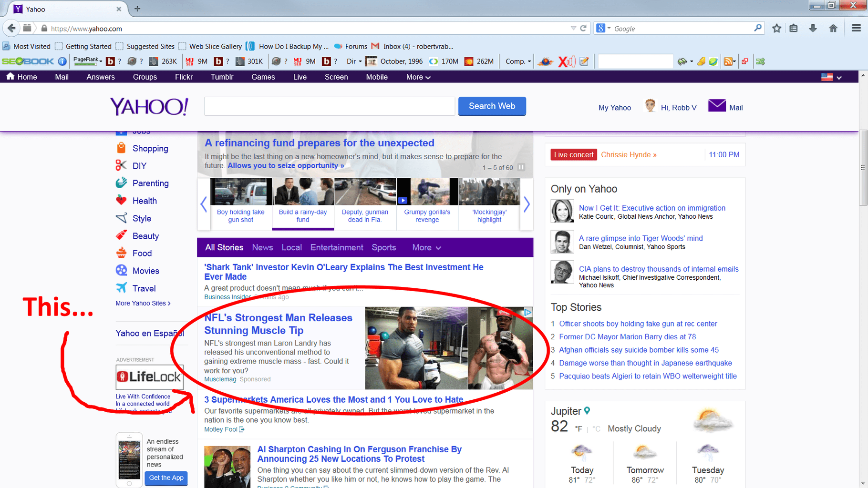Click the Jupiter location pin icon
Screen dimensions: 868x488
click(587, 410)
